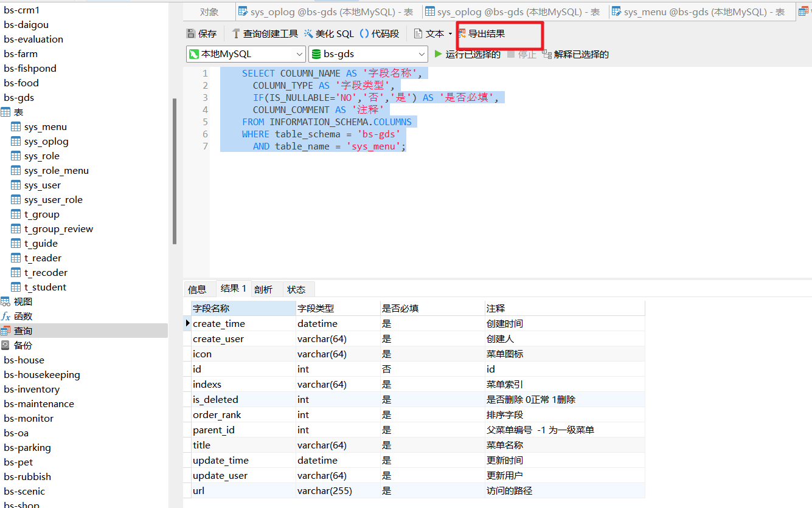
Task: Click the 字段类型 column header
Action: (338, 308)
